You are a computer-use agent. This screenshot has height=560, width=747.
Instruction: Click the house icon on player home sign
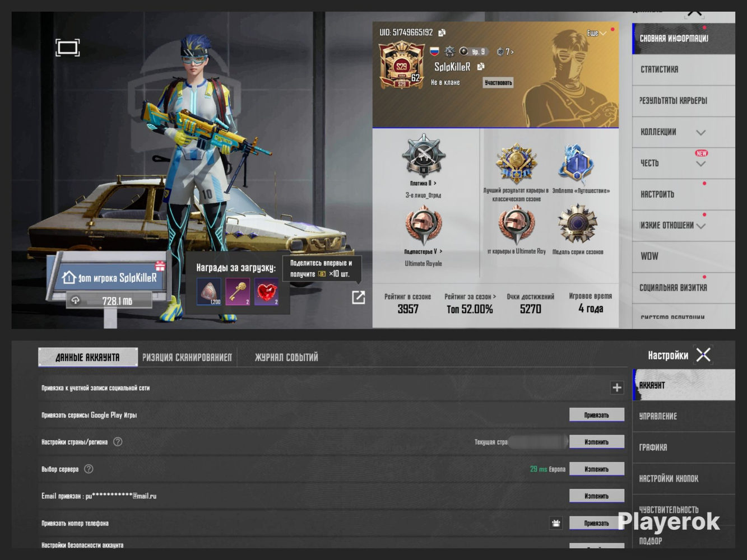[69, 277]
